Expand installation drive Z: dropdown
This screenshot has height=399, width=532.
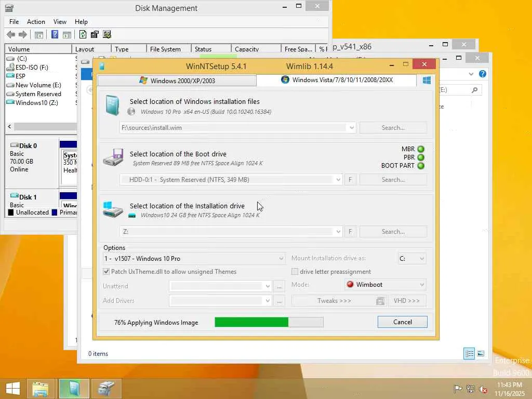338,231
